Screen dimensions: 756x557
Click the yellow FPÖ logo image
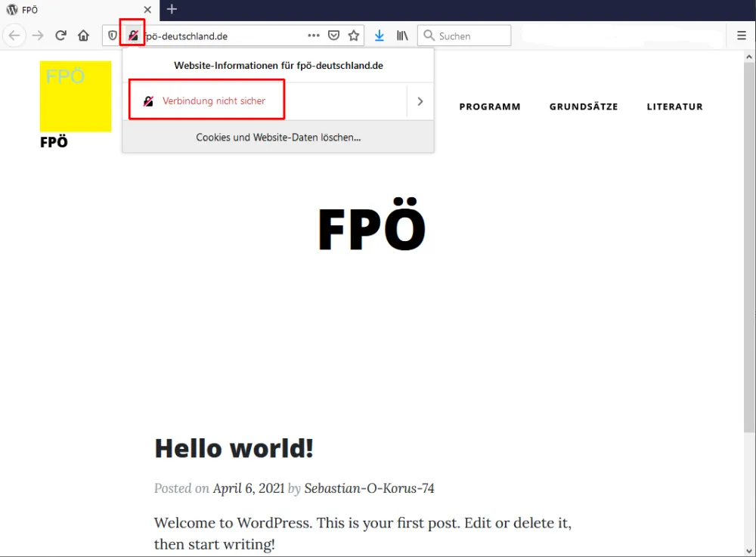[x=76, y=96]
